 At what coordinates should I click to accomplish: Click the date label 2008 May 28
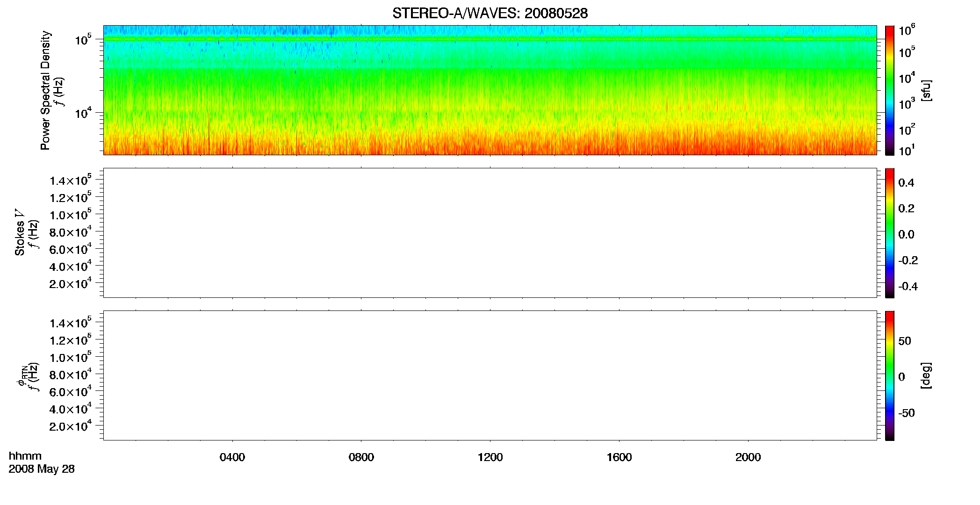[42, 469]
